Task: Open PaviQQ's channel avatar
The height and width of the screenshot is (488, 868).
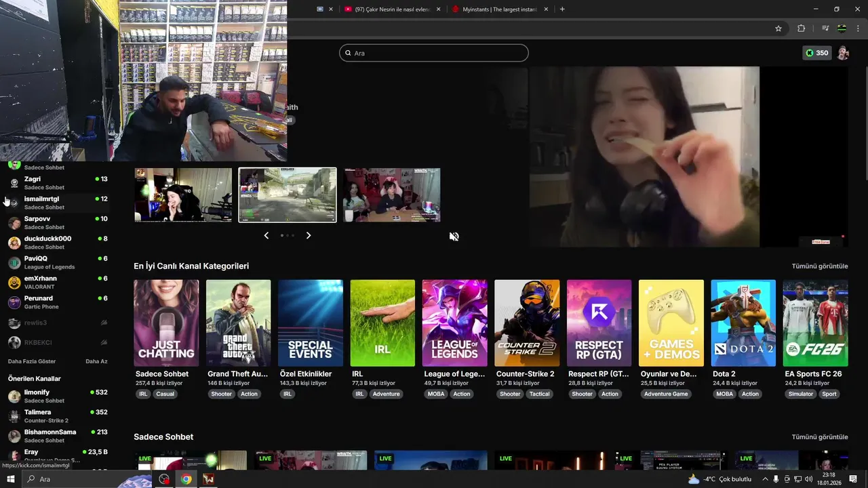Action: tap(14, 263)
